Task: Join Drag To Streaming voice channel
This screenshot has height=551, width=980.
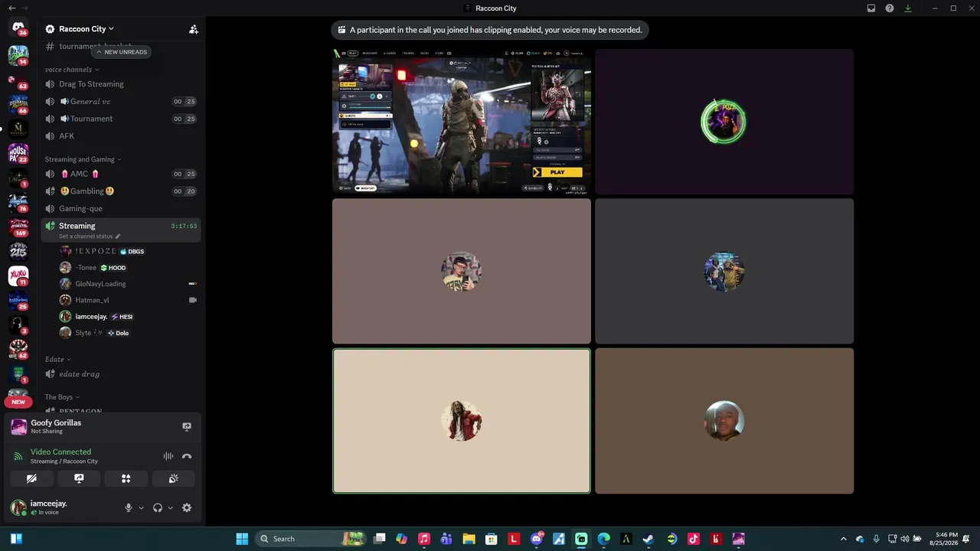Action: coord(121,84)
